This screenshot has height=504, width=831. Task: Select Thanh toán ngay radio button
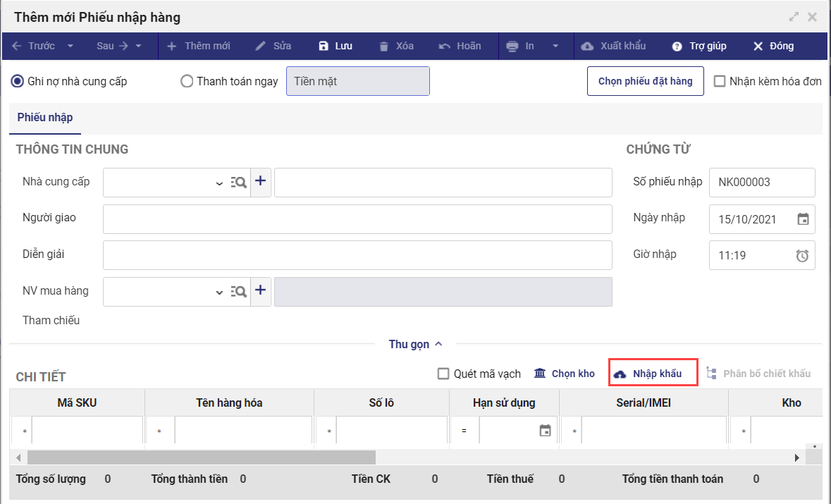tap(187, 81)
